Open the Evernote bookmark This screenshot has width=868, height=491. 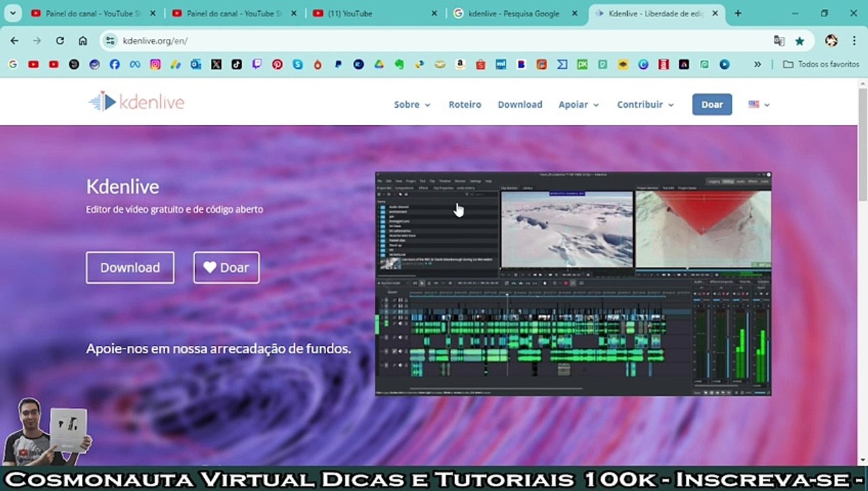pyautogui.click(x=399, y=64)
